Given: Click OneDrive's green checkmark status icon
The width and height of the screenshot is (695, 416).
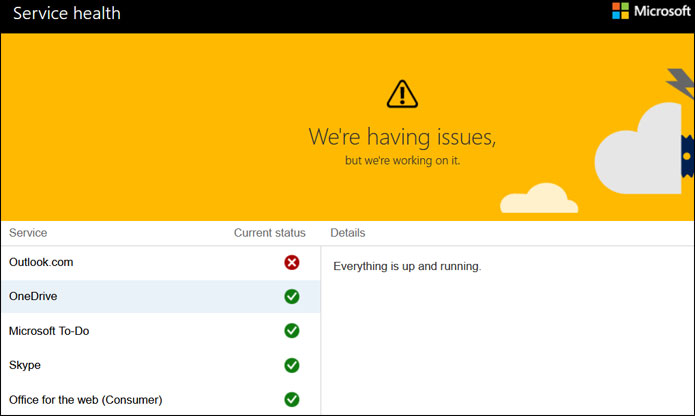Looking at the screenshot, I should tap(291, 297).
